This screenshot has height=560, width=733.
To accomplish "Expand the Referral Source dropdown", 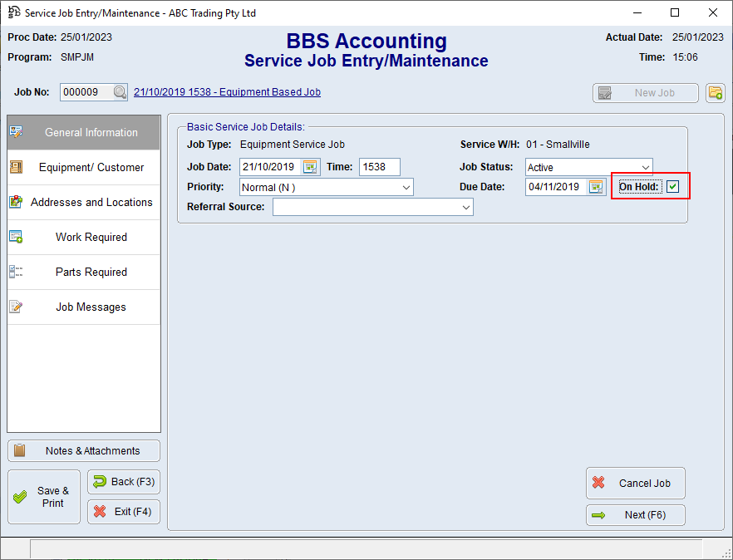I will pos(466,206).
